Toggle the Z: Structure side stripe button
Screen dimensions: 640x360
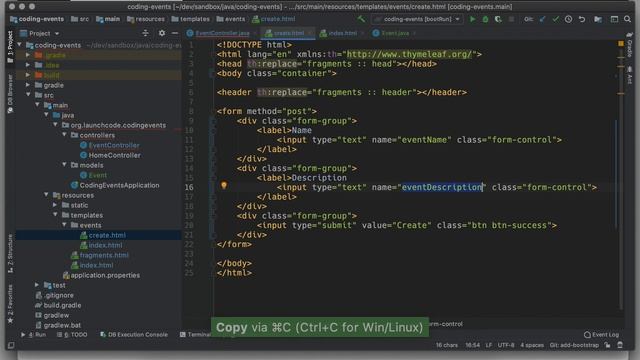[x=10, y=254]
